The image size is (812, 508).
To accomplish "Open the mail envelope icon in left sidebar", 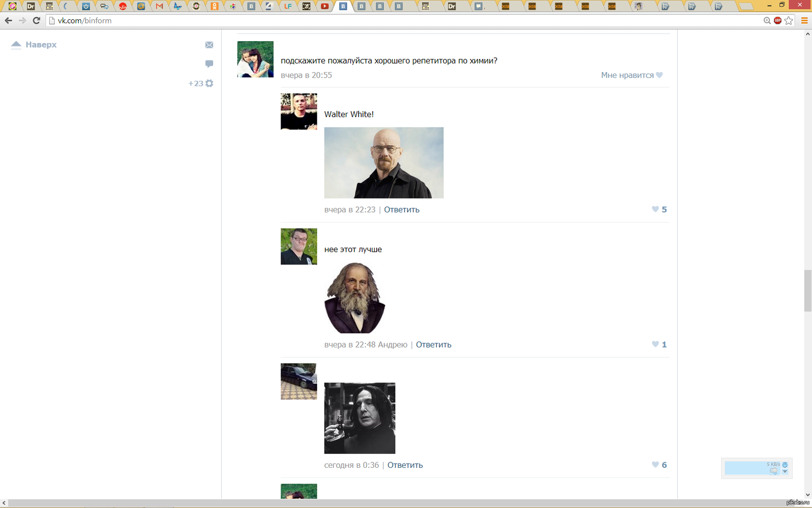I will click(209, 45).
